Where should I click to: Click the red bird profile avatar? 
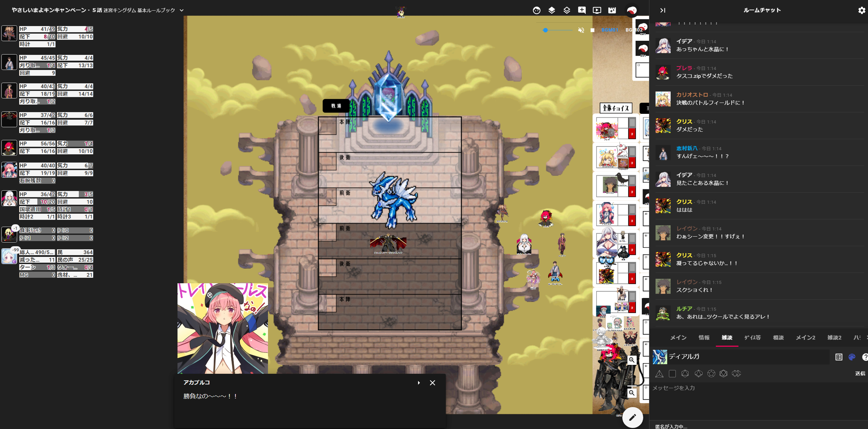(x=632, y=10)
